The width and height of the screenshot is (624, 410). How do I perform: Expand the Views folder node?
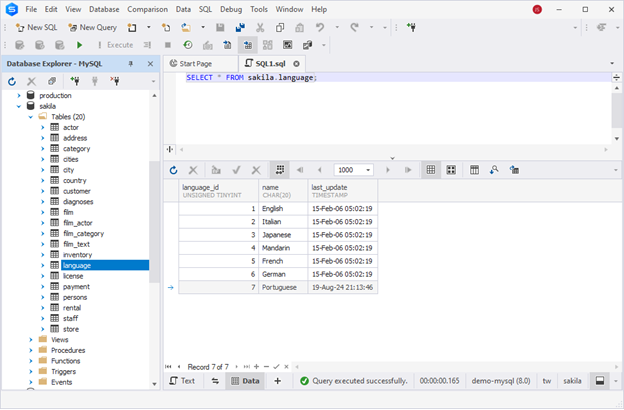(29, 339)
